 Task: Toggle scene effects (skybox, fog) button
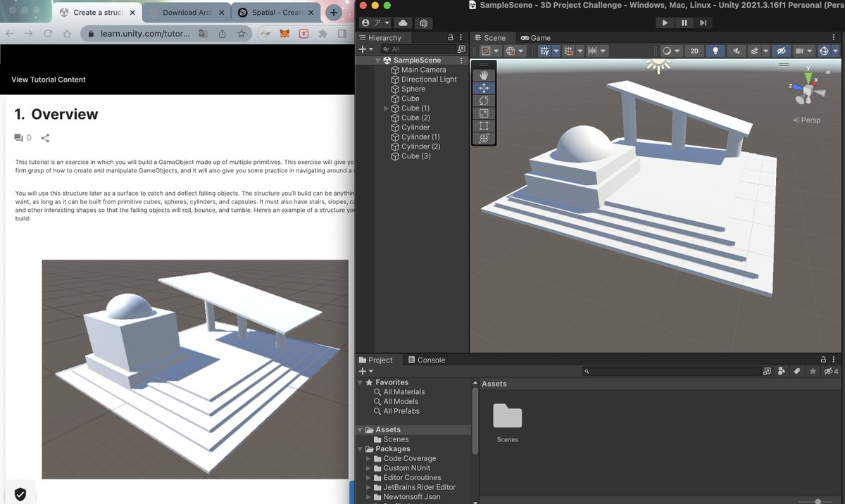pos(754,51)
